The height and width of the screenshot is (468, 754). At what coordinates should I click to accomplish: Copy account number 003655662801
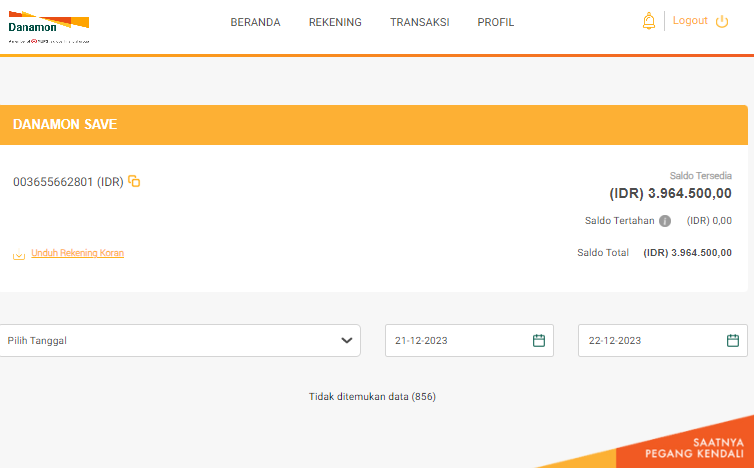134,181
